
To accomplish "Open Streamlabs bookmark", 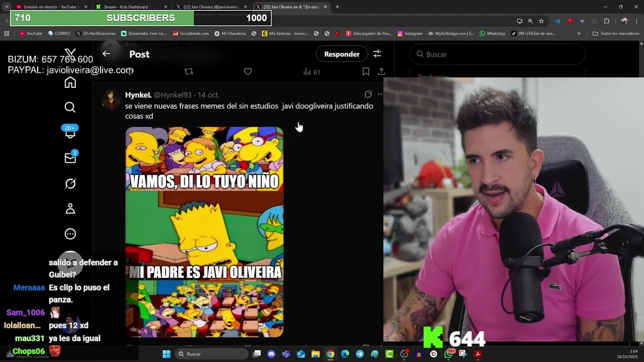I will (144, 33).
